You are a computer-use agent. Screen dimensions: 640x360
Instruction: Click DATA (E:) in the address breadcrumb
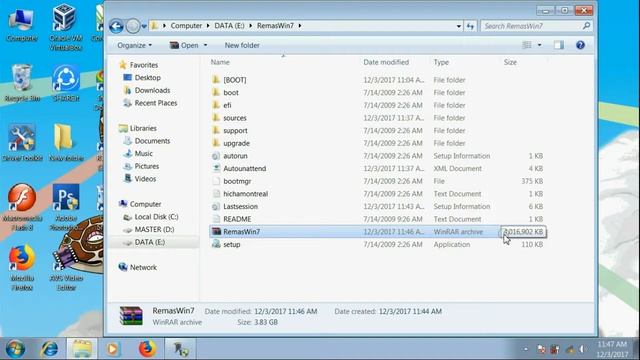229,26
